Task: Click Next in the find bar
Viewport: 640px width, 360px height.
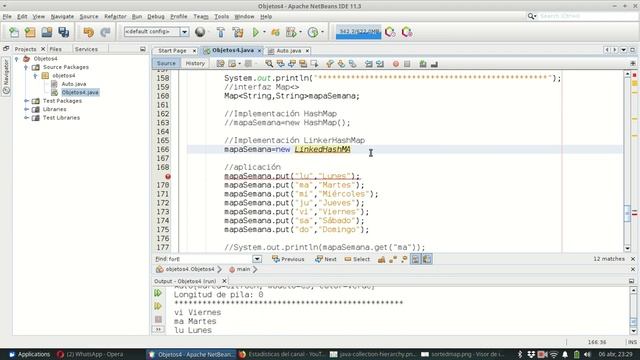Action: [326, 259]
